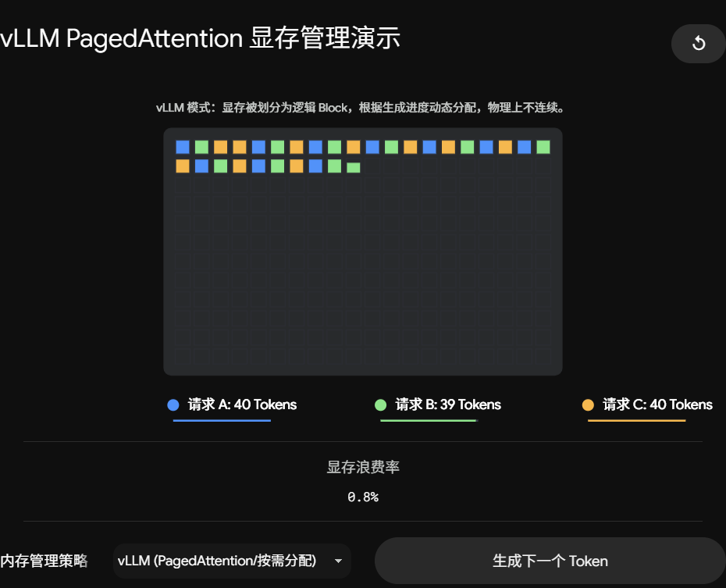Click the vLLM 模式 description text
This screenshot has width=726, height=588.
click(x=360, y=108)
